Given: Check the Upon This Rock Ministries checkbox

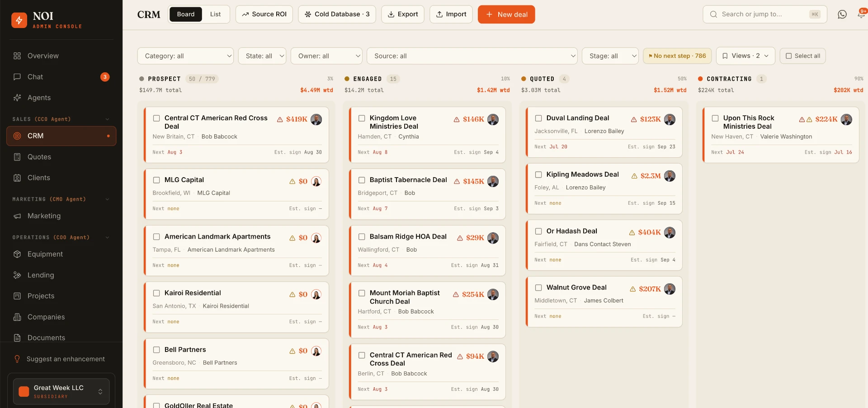Looking at the screenshot, I should (x=715, y=118).
